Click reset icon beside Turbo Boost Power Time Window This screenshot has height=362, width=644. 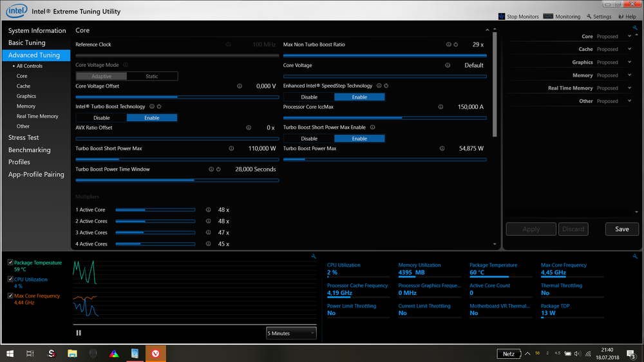[219, 169]
